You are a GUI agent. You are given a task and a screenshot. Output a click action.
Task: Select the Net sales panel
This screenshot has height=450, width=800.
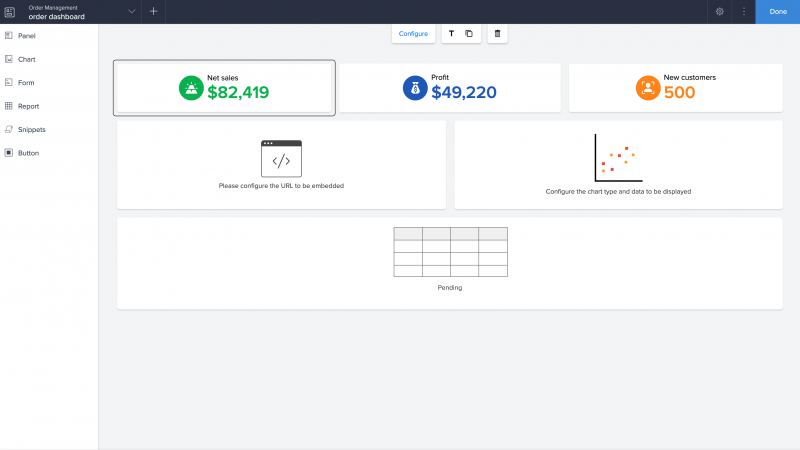tap(224, 88)
